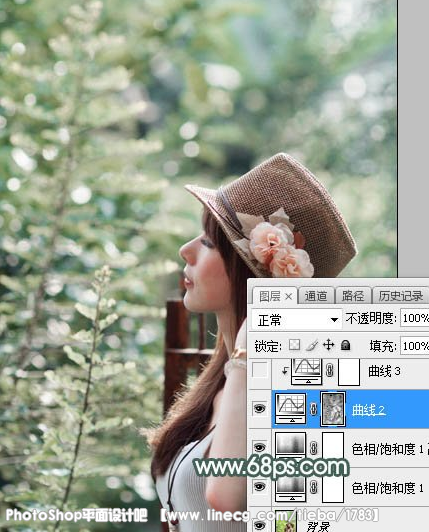Click the 填充 value field
The height and width of the screenshot is (532, 429).
pyautogui.click(x=415, y=346)
